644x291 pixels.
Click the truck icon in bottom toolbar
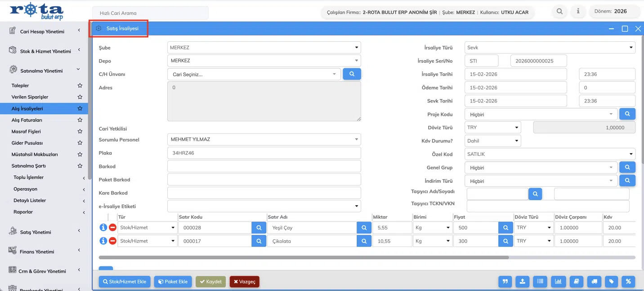[x=594, y=282]
